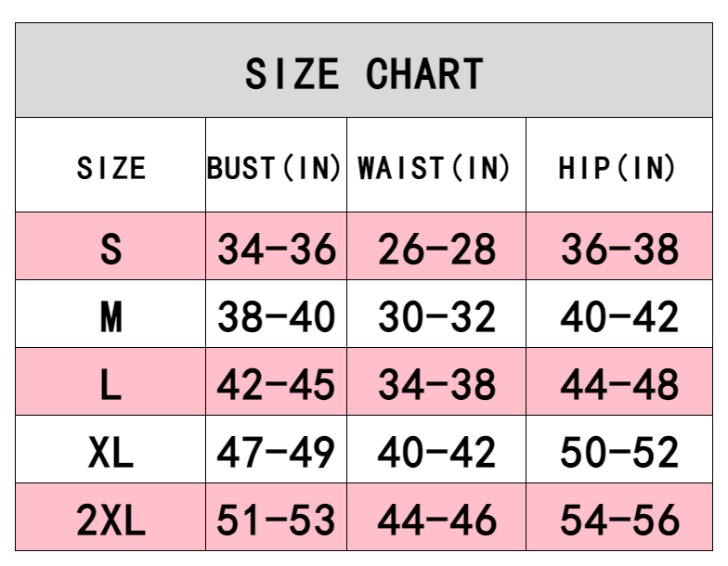Select the 26-28 waist cell
This screenshot has height=566, width=728.
tap(435, 249)
